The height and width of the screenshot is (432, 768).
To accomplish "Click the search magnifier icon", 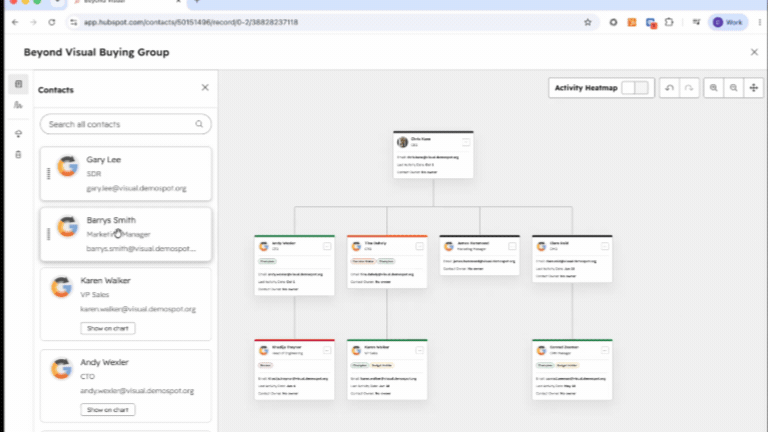I will 199,124.
